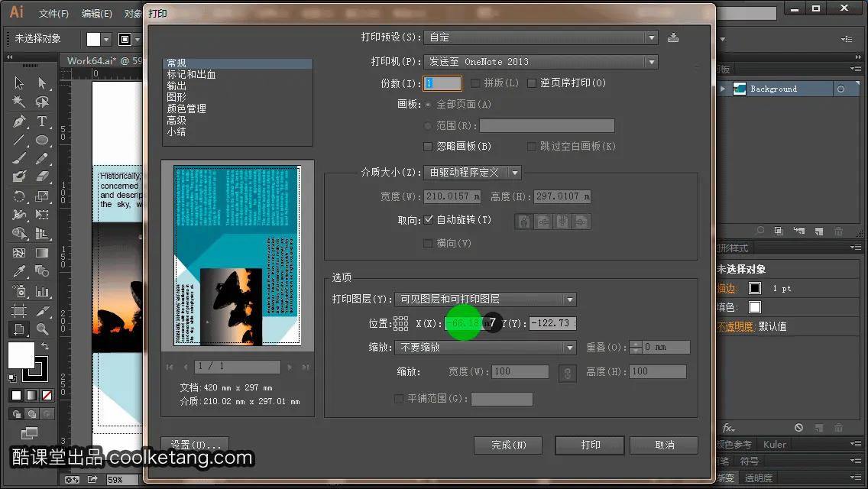Open the 文件(F) menu

point(53,13)
